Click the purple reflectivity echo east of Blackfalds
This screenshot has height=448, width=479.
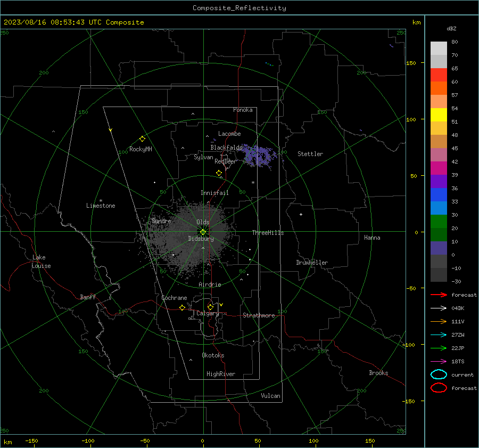click(x=259, y=156)
